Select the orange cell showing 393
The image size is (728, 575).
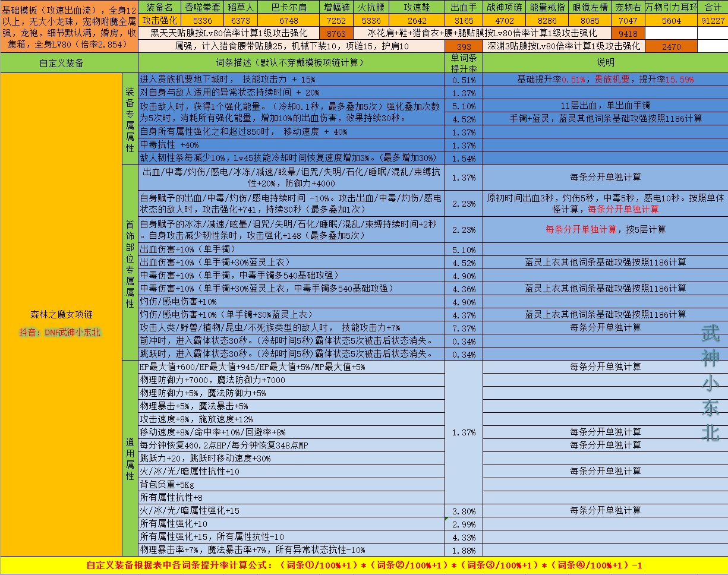click(464, 46)
